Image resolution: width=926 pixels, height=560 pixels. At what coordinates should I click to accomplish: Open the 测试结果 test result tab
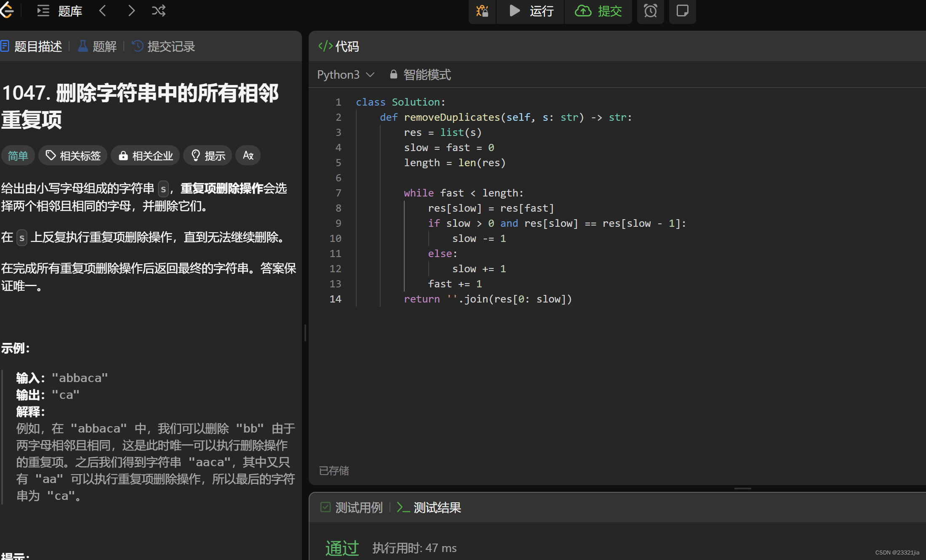coord(429,508)
